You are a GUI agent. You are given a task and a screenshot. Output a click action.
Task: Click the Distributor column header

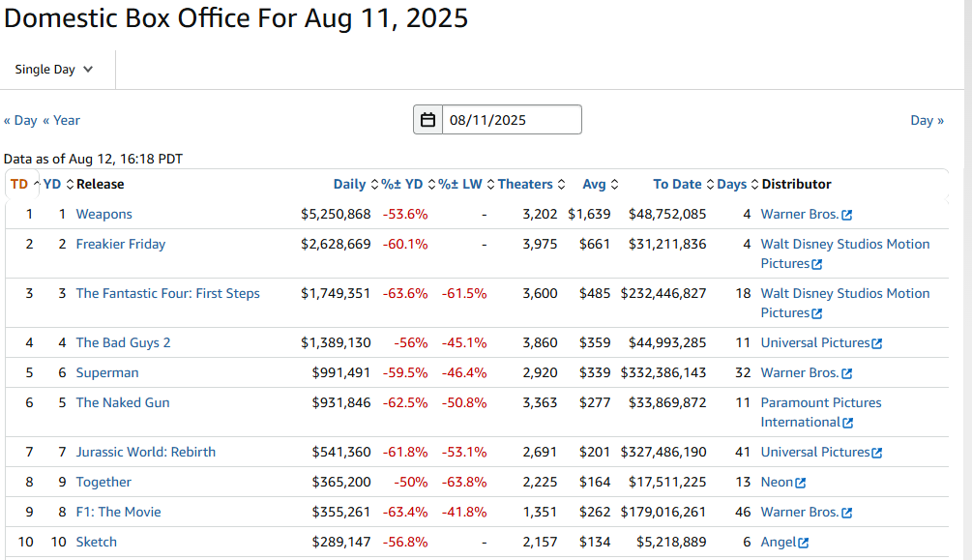click(797, 184)
